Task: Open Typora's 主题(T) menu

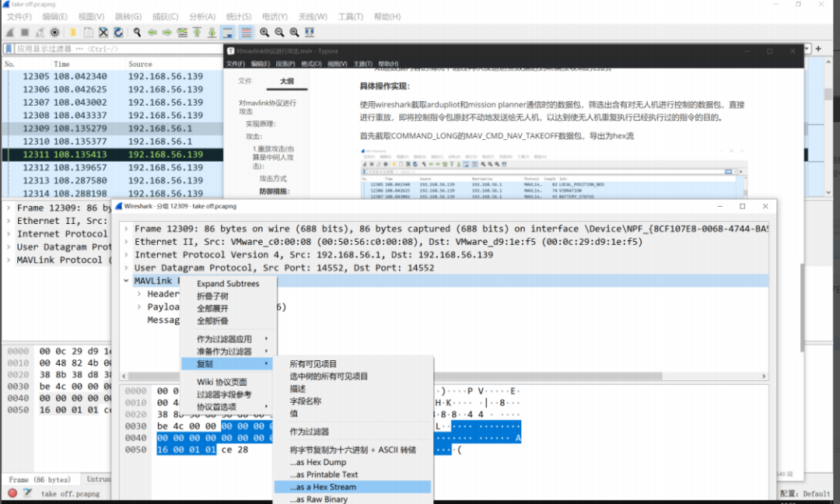Action: click(x=362, y=64)
